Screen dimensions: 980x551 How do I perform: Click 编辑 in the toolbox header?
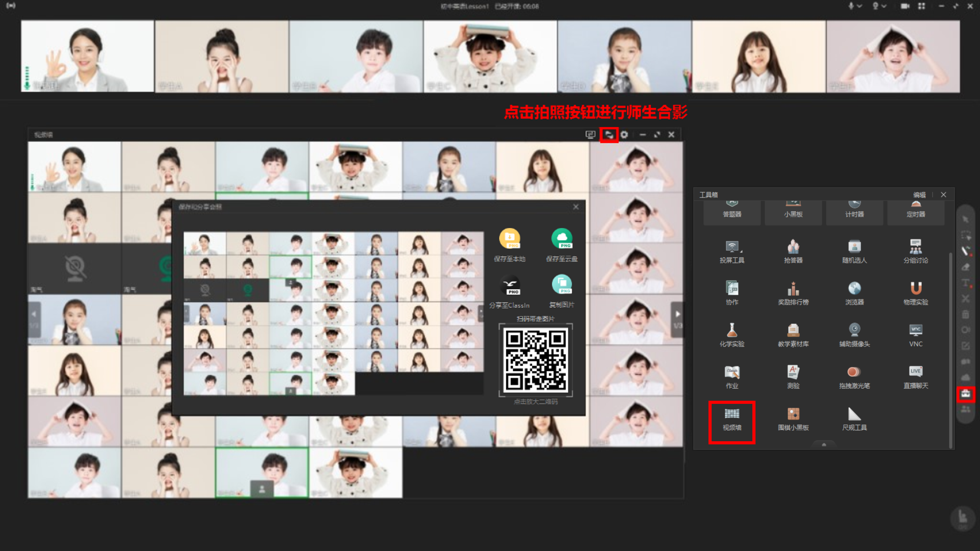pos(919,195)
